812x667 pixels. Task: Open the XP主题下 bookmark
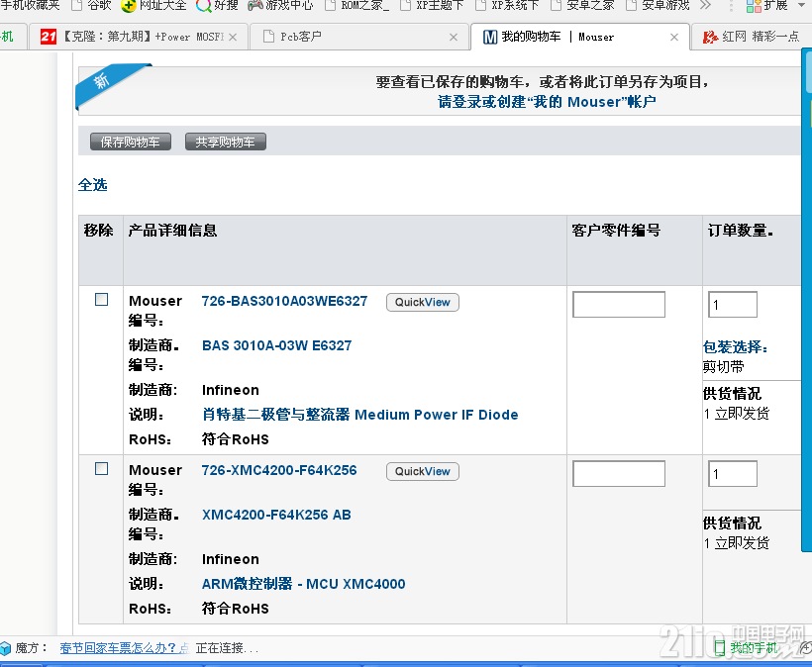tap(432, 5)
